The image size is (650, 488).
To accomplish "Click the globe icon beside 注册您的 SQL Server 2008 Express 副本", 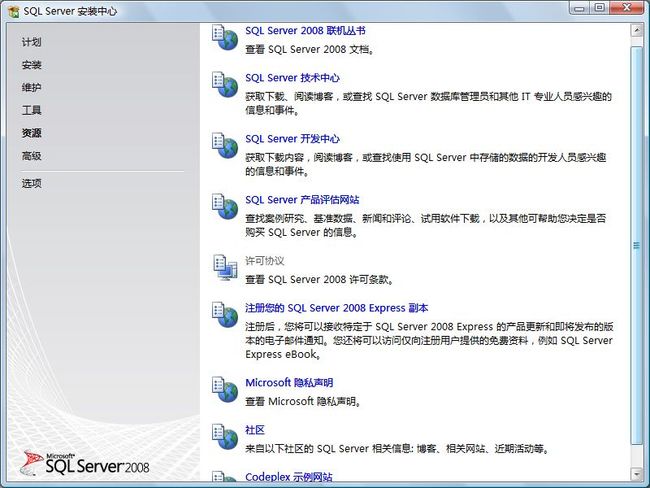I will (225, 315).
